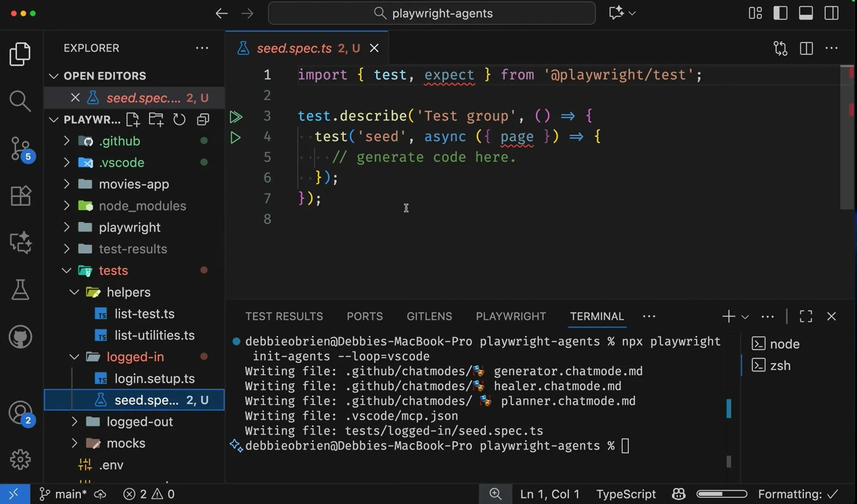
Task: Open the Accounts menu icon
Action: [21, 413]
